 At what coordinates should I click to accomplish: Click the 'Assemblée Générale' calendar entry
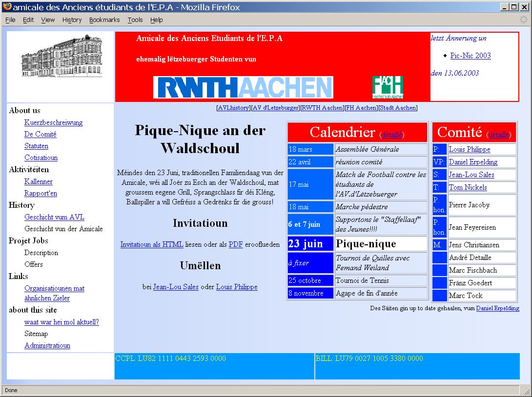pyautogui.click(x=381, y=149)
